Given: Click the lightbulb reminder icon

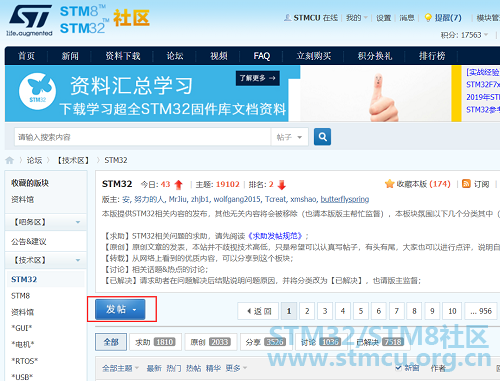Looking at the screenshot, I should pos(428,17).
